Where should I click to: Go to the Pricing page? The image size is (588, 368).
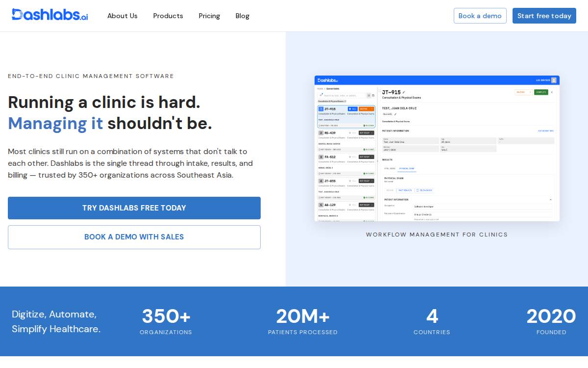click(x=209, y=16)
